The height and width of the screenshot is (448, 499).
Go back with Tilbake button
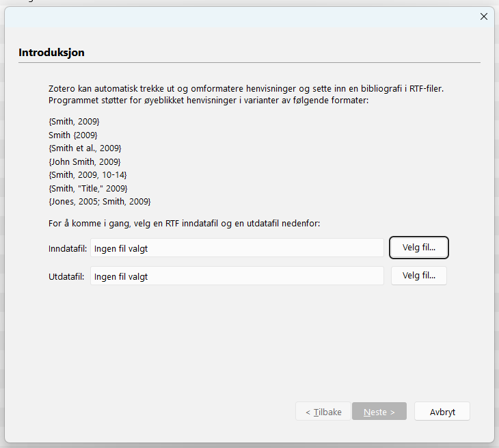click(323, 411)
